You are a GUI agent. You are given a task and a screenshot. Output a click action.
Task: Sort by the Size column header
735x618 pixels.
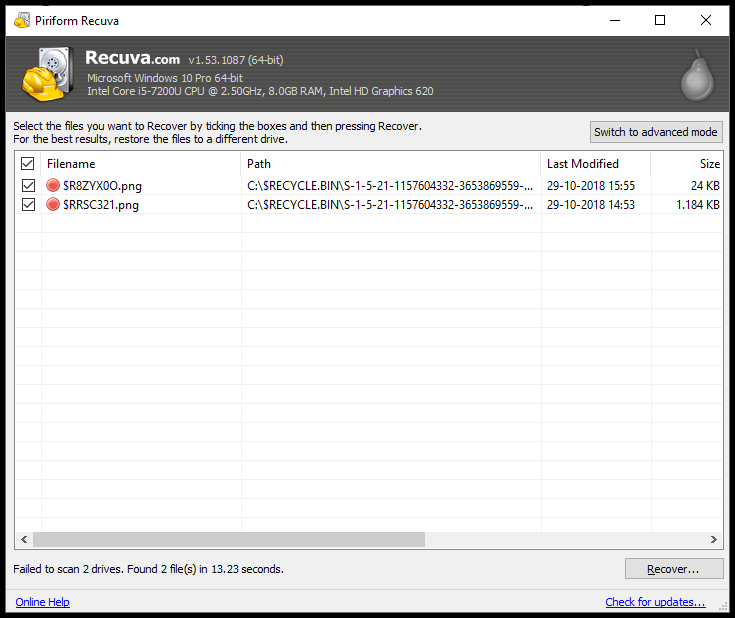click(688, 164)
